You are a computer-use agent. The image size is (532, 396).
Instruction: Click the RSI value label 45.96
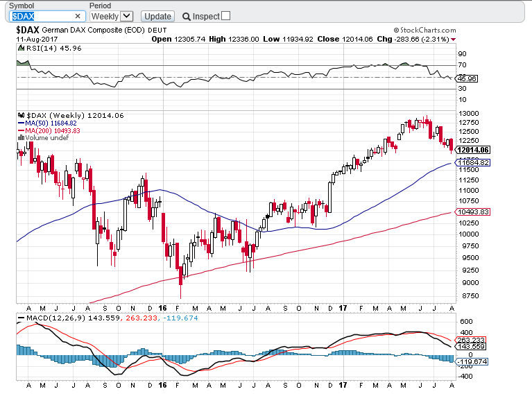pos(467,79)
